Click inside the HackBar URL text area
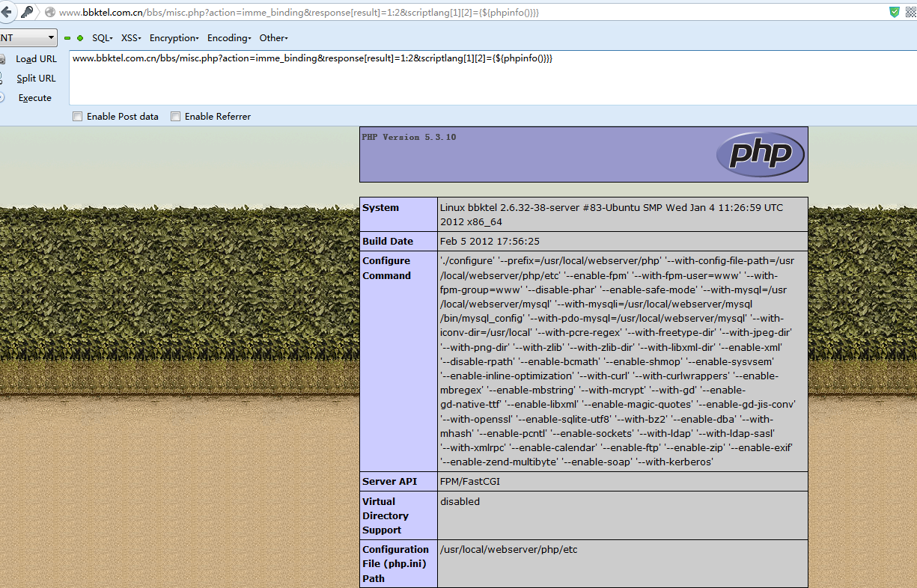Image resolution: width=917 pixels, height=588 pixels. pos(493,78)
